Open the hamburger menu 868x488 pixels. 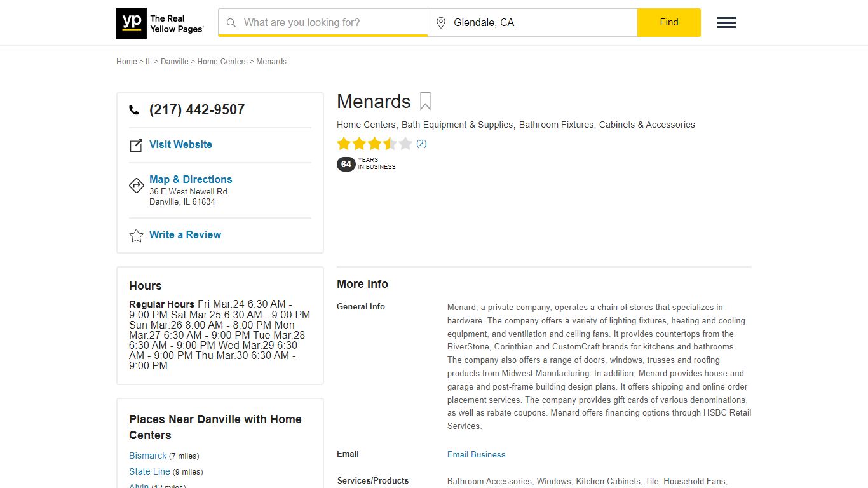[x=726, y=23]
